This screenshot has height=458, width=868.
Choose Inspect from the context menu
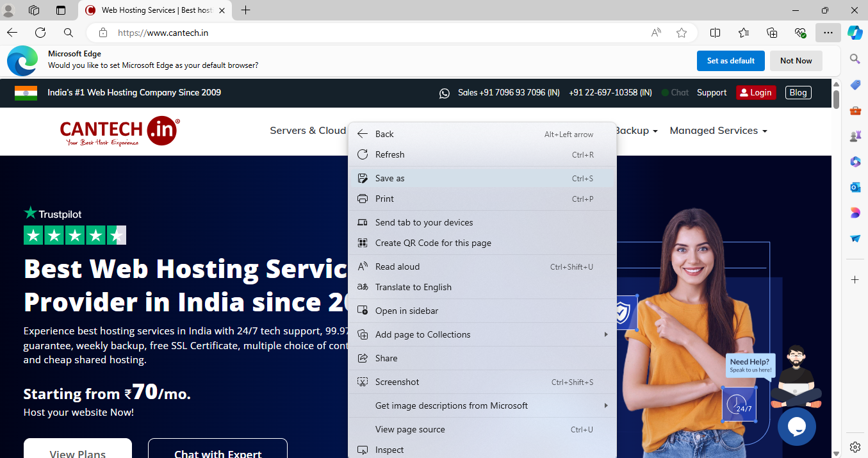482,450
